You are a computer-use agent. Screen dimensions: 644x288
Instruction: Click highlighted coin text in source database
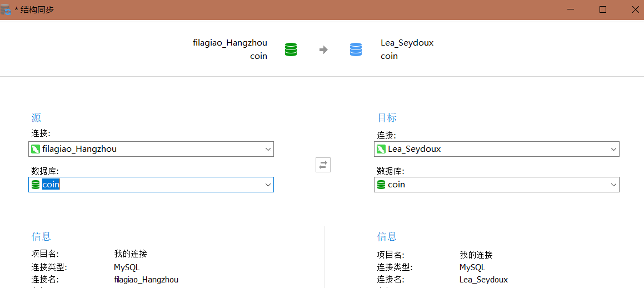pyautogui.click(x=51, y=185)
